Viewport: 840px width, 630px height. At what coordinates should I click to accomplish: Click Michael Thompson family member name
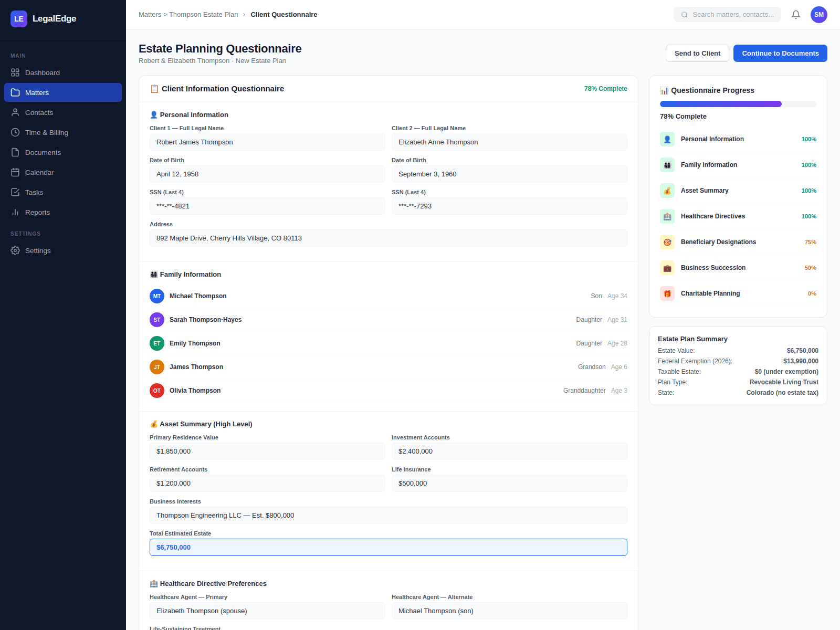click(198, 296)
